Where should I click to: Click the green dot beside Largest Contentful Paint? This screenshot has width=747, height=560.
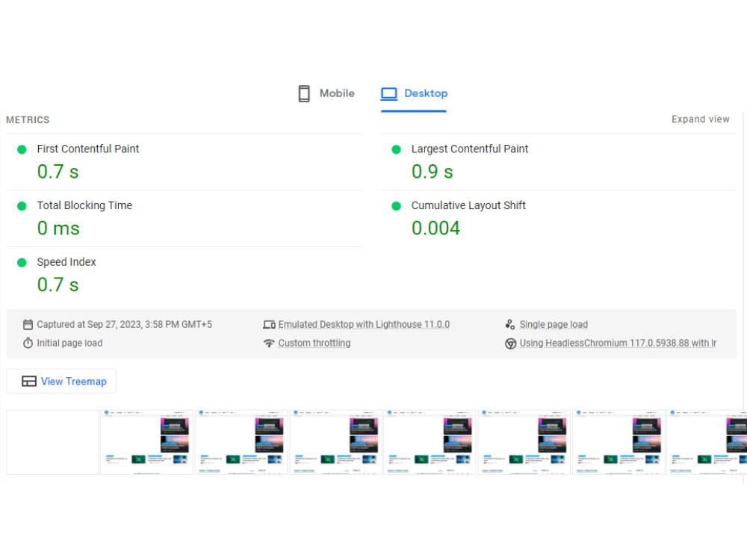pos(397,149)
